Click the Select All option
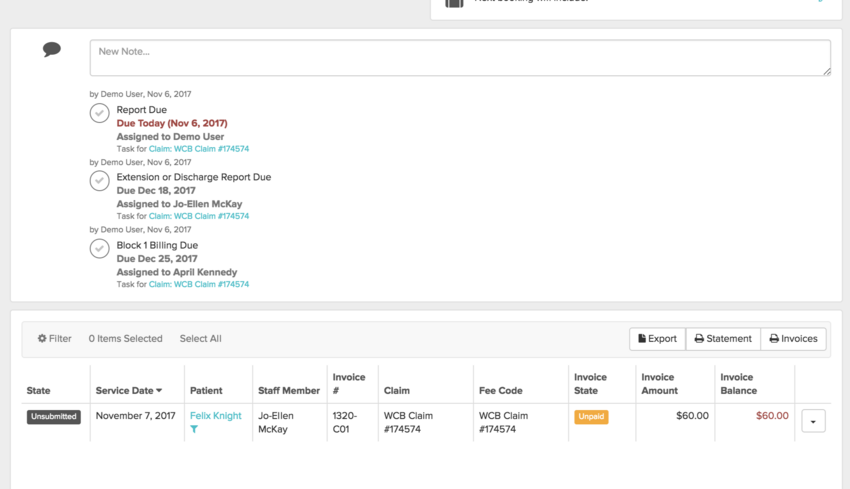Viewport: 850px width, 489px height. click(200, 339)
